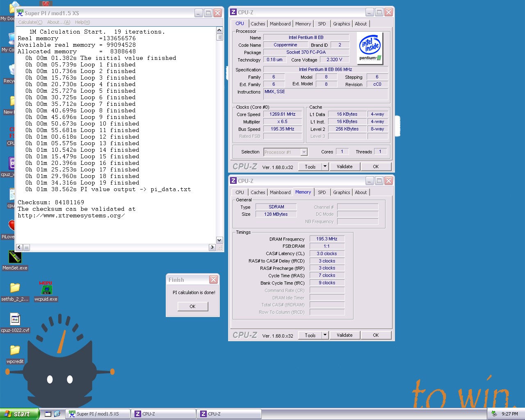Open Tools dropdown arrow in bottom CPU-Z
The image size is (525, 420).
[x=325, y=335]
